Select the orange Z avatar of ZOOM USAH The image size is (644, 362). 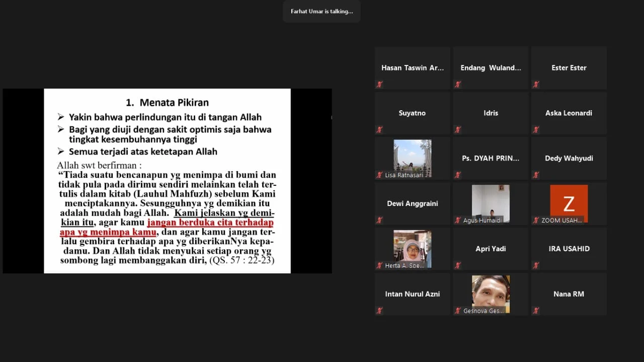tap(569, 203)
